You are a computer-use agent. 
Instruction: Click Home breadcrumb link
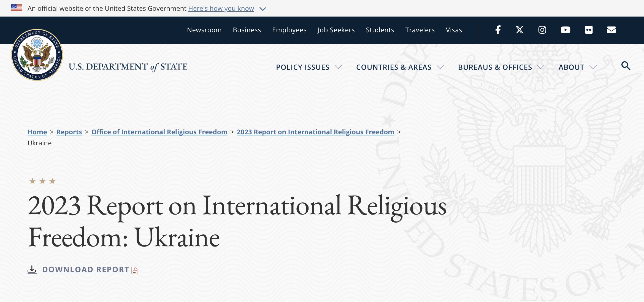(x=37, y=132)
